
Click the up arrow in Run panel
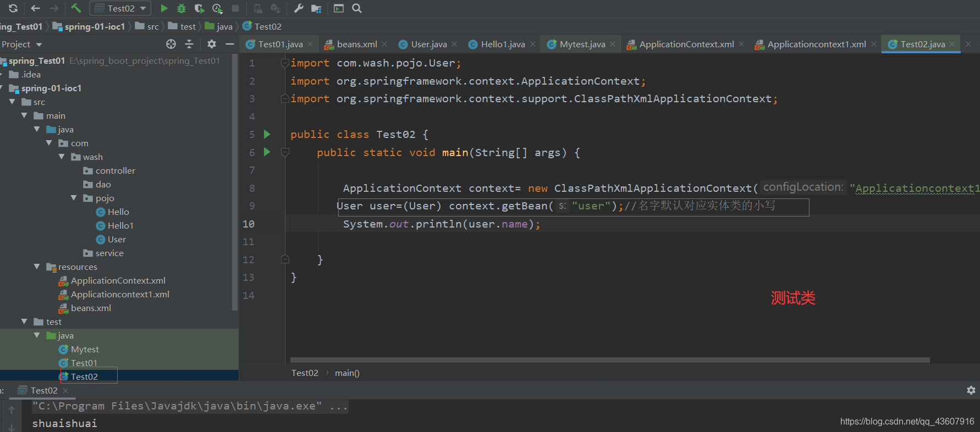tap(12, 410)
